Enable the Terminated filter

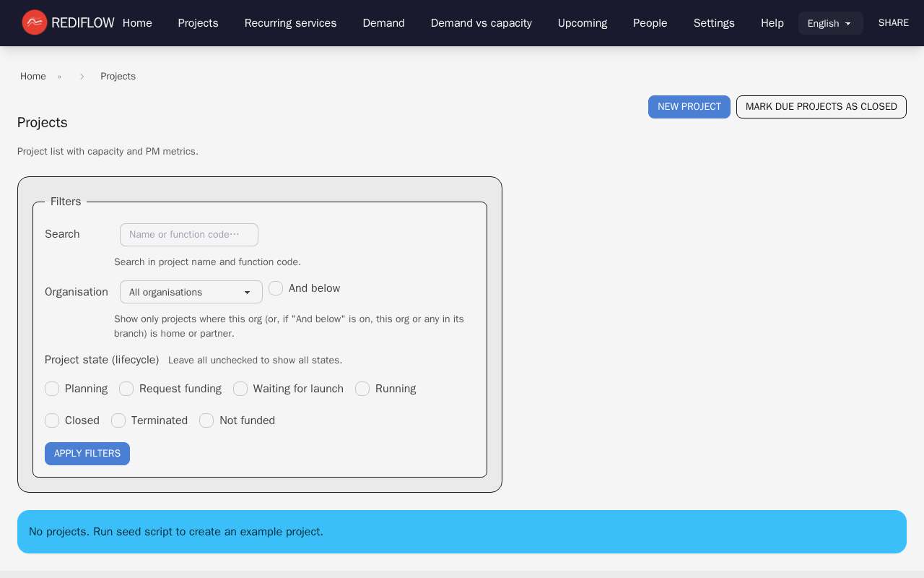pyautogui.click(x=118, y=420)
